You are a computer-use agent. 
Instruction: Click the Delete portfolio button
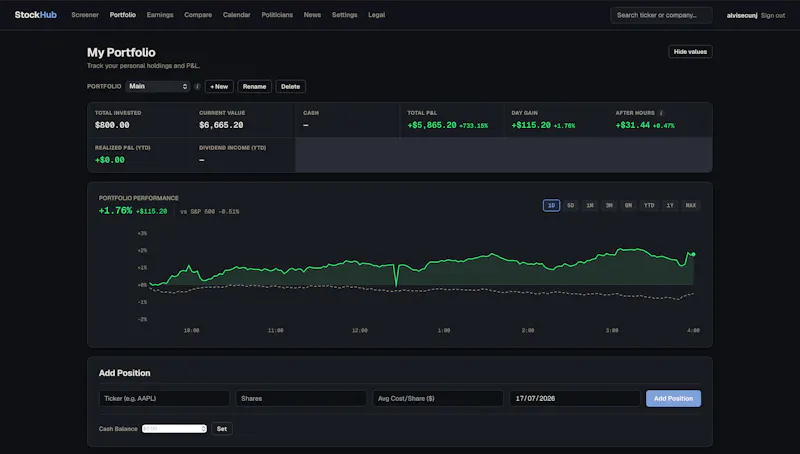tap(290, 87)
